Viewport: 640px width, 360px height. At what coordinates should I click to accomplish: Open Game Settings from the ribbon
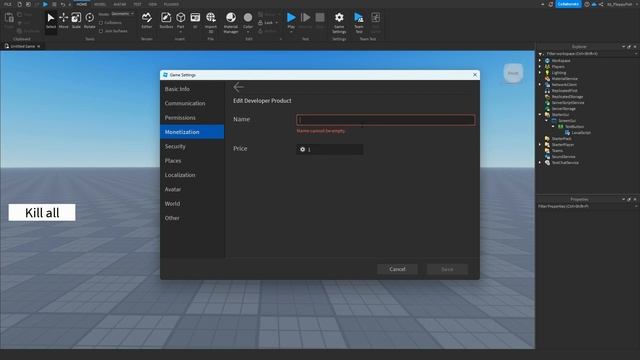point(339,22)
